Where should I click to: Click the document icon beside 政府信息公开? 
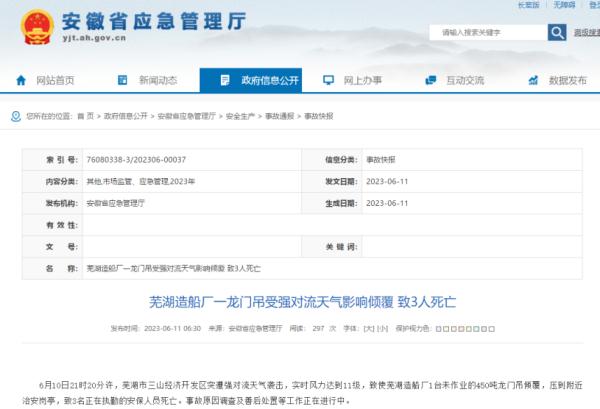(225, 80)
